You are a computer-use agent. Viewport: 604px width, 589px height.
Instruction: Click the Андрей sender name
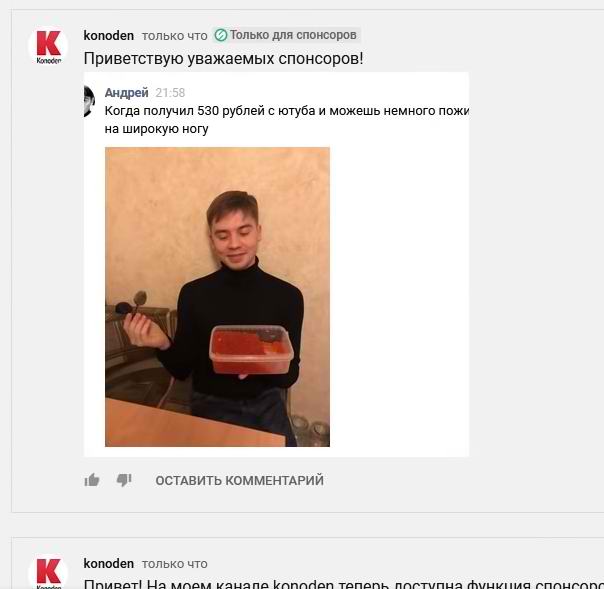[126, 93]
